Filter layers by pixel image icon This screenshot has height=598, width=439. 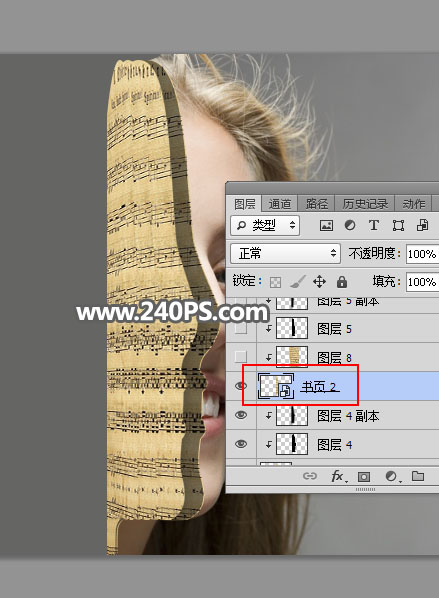326,225
